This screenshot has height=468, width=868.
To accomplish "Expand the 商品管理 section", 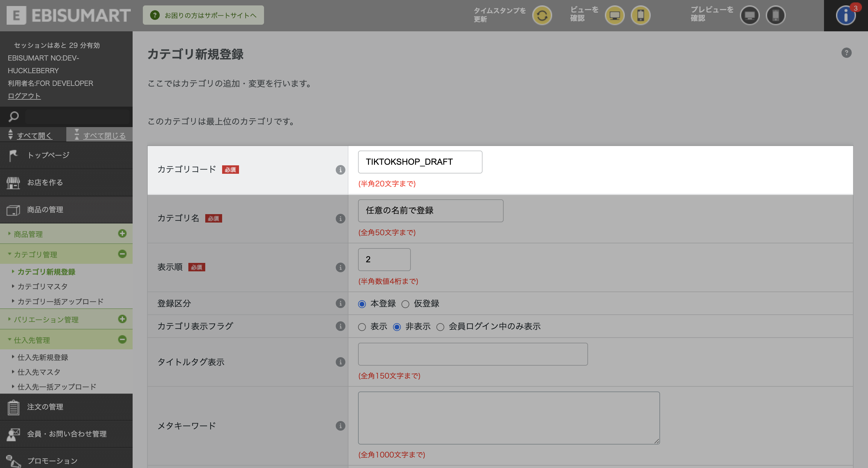I will (122, 234).
